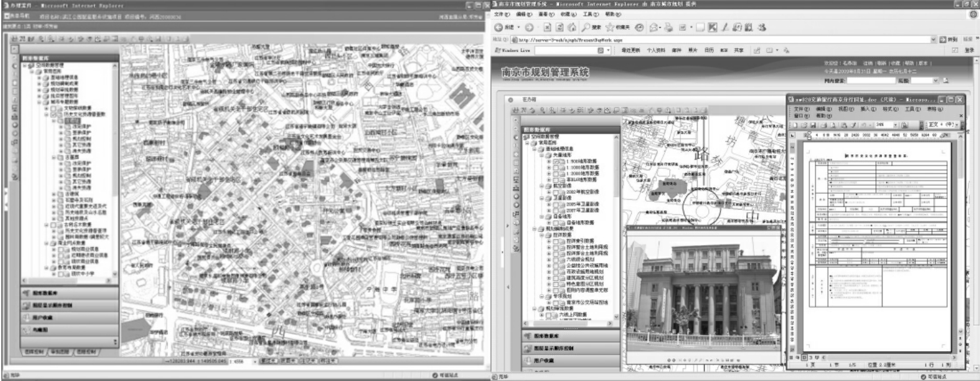Enable the 2002年航空影像 layer checkbox
The image size is (980, 381).
tap(557, 192)
